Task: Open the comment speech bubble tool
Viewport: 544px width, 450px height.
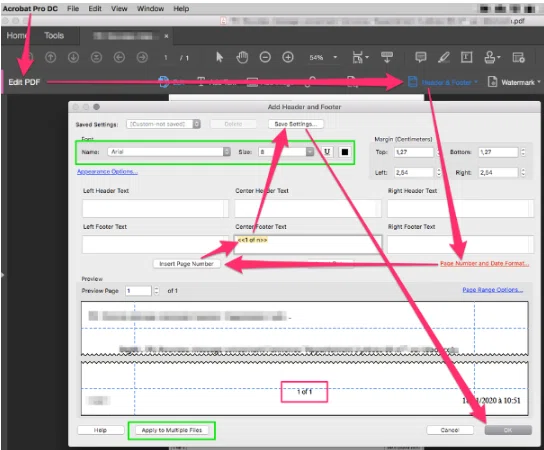Action: click(420, 57)
